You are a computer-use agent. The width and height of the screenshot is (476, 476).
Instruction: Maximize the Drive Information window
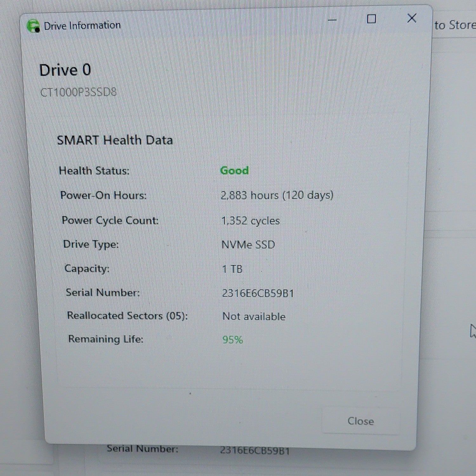pyautogui.click(x=371, y=19)
